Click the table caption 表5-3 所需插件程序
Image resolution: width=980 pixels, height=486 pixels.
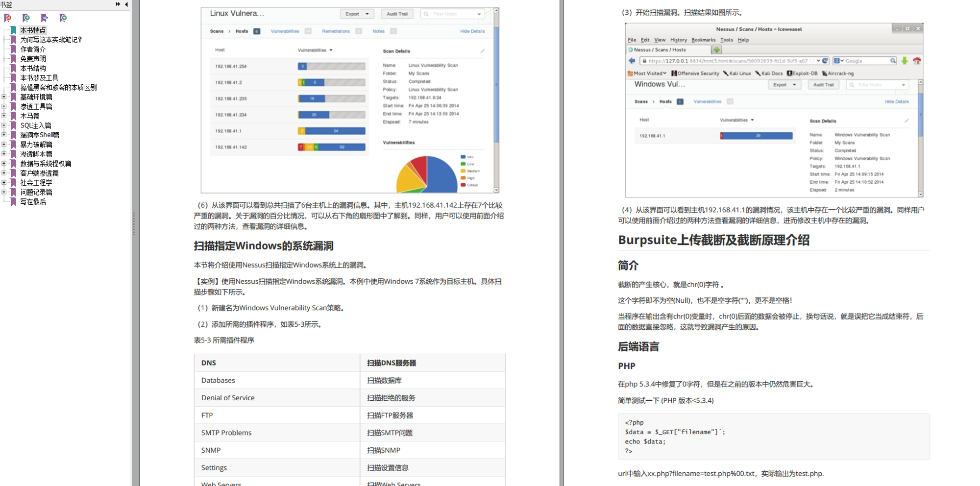(224, 340)
